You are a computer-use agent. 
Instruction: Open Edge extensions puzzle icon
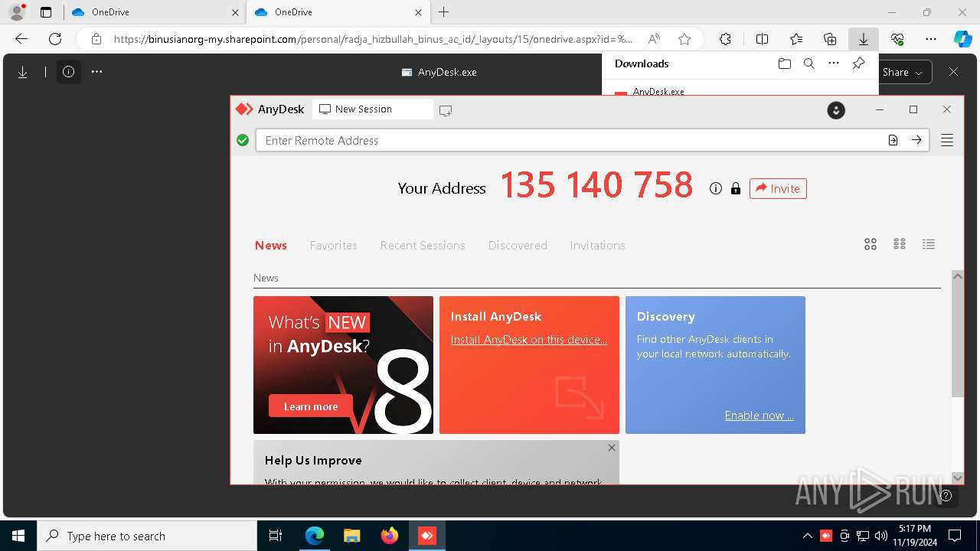pos(725,39)
